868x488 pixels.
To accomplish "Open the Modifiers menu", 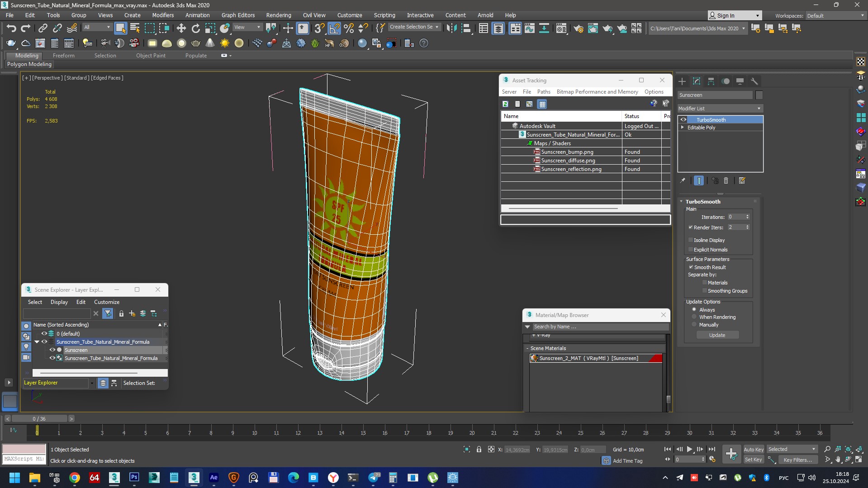I will (x=163, y=15).
